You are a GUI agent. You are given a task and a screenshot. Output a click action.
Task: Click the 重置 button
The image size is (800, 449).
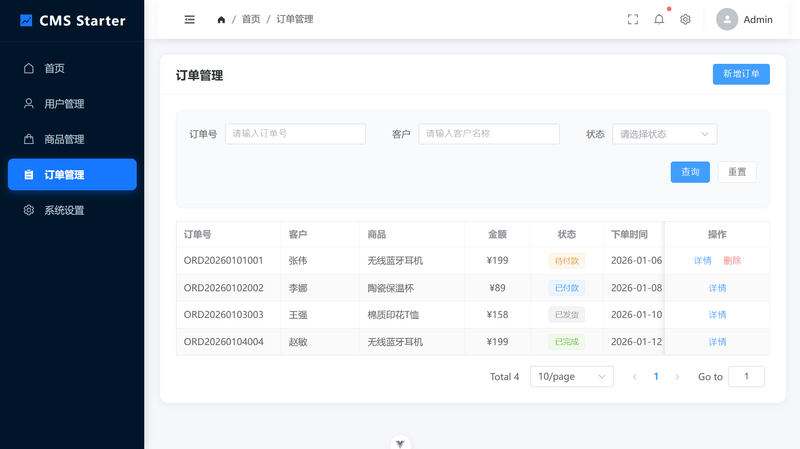coord(737,172)
